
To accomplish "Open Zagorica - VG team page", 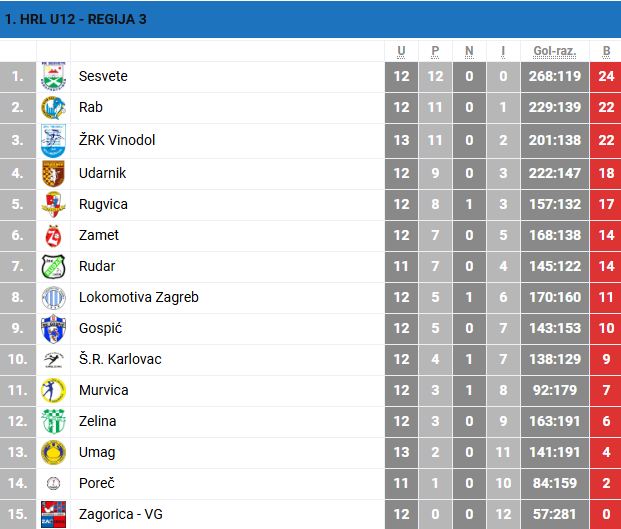I will [121, 515].
